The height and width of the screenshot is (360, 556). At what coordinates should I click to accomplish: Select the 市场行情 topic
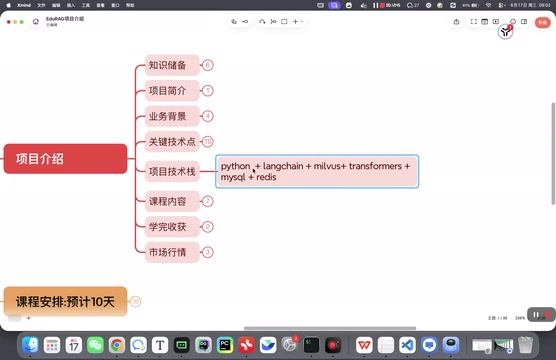pyautogui.click(x=172, y=253)
